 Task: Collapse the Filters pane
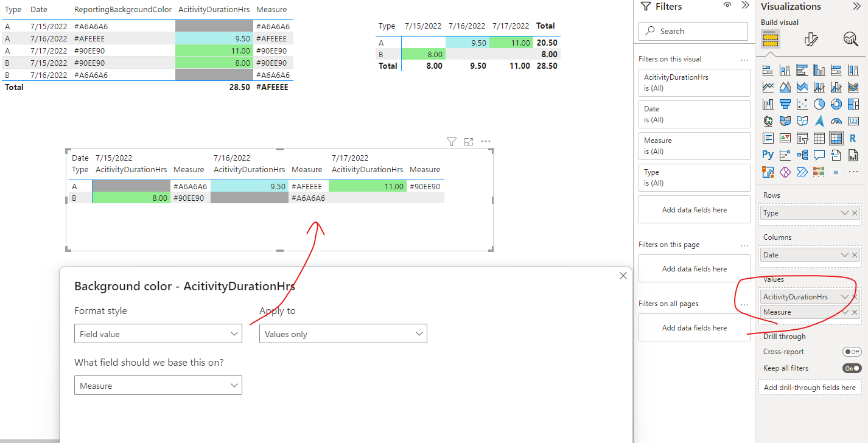745,5
